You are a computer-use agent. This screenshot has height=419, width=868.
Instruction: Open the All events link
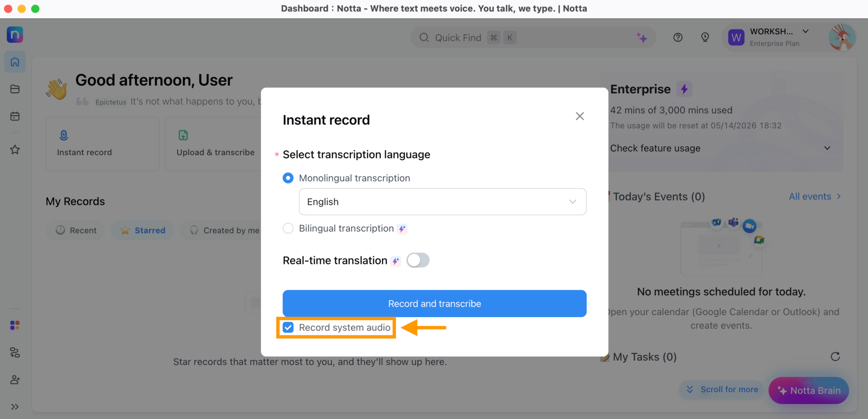point(814,196)
